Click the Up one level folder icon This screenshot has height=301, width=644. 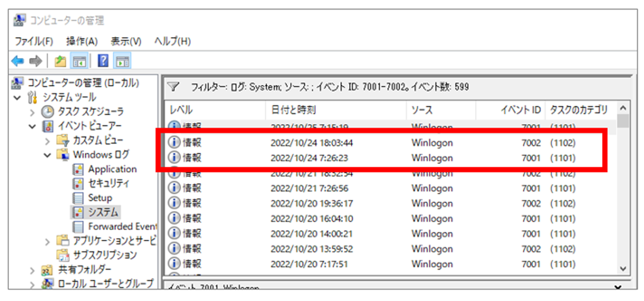click(x=61, y=62)
